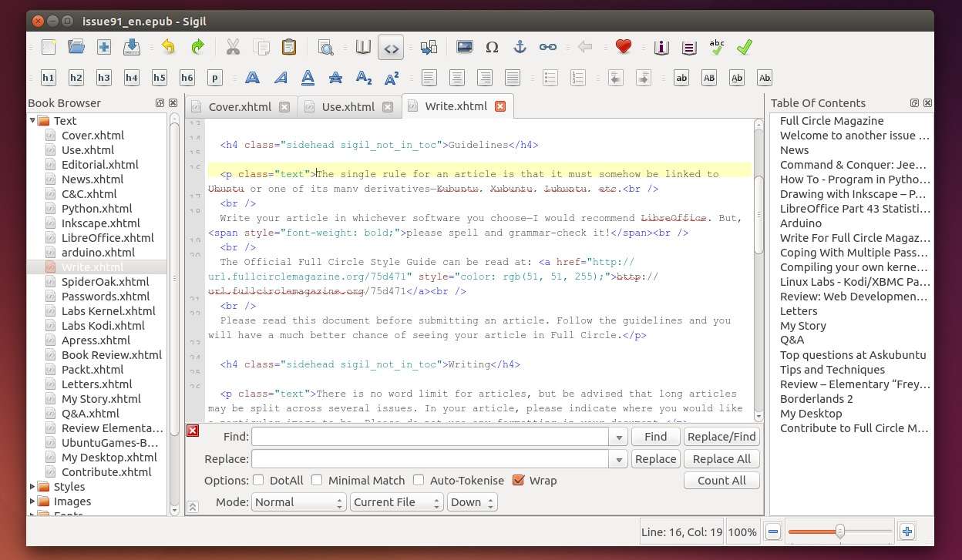Check the Minimal Match option
962x560 pixels.
(x=317, y=480)
